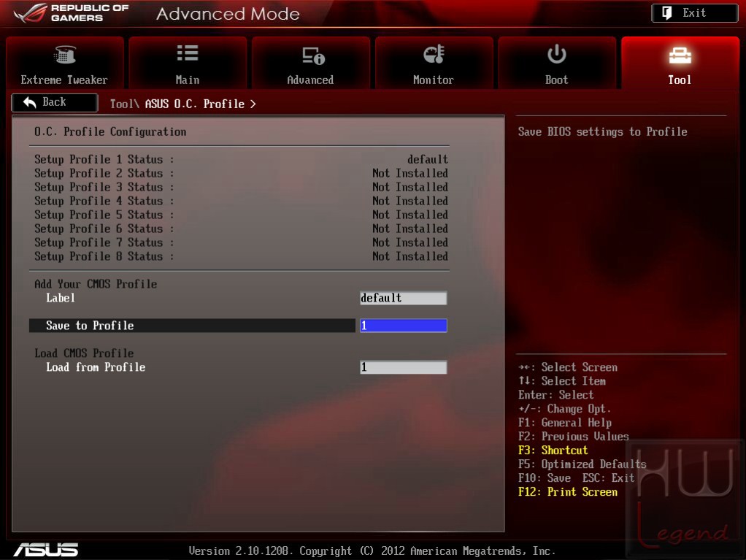Viewport: 746px width, 560px height.
Task: Click the Exit button
Action: click(x=695, y=13)
